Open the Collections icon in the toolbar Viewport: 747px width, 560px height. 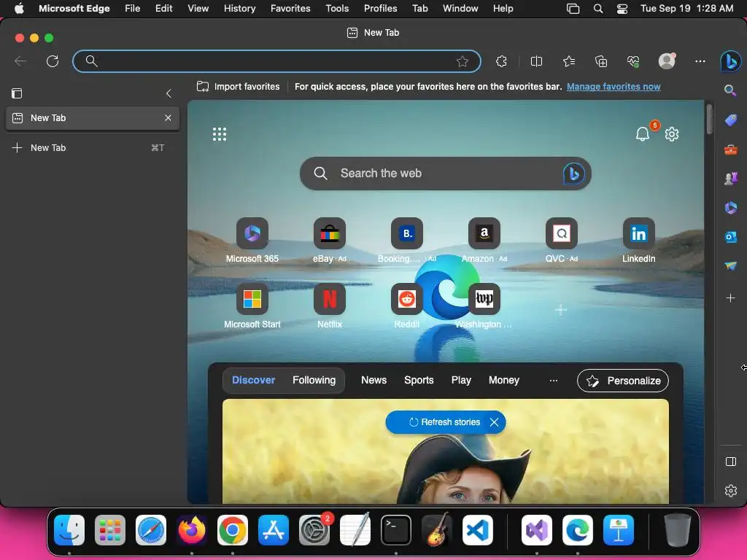pyautogui.click(x=601, y=61)
